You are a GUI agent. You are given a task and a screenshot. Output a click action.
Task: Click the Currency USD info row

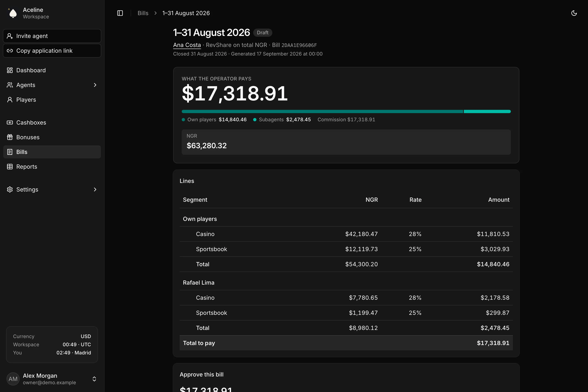52,336
